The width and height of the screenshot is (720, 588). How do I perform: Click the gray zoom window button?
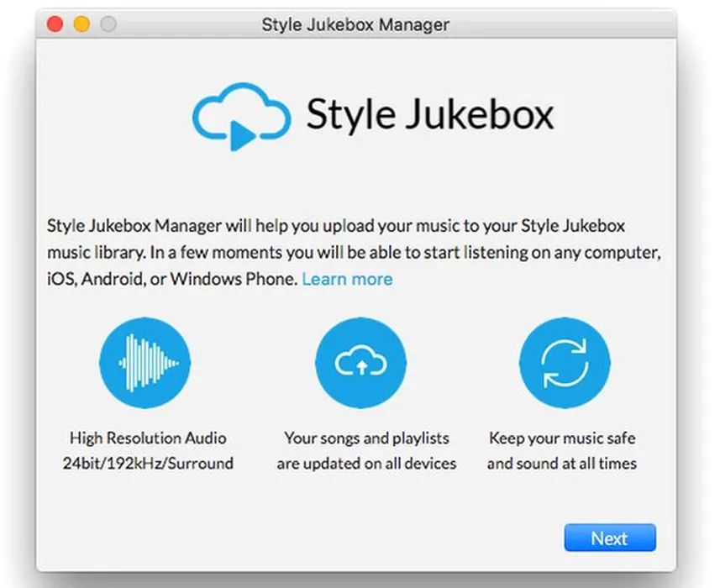tap(108, 24)
